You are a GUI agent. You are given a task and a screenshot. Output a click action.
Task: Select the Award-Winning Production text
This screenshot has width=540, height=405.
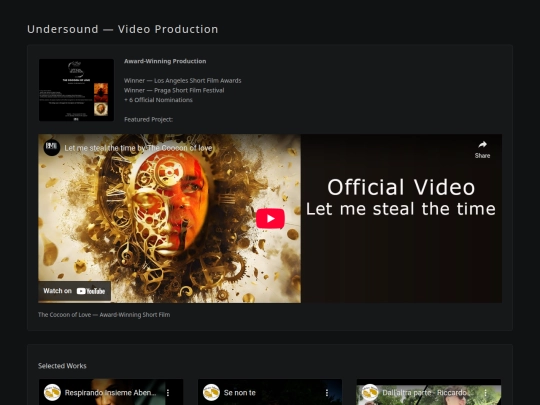pos(165,61)
